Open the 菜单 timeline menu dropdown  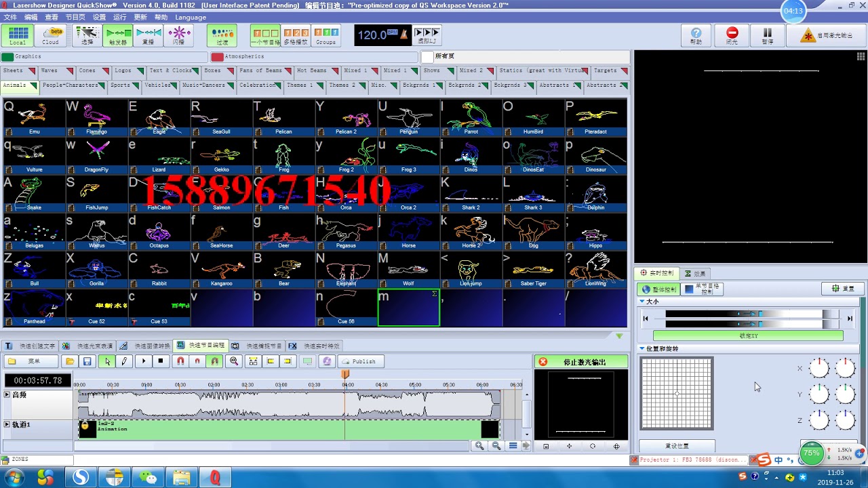[x=32, y=361]
